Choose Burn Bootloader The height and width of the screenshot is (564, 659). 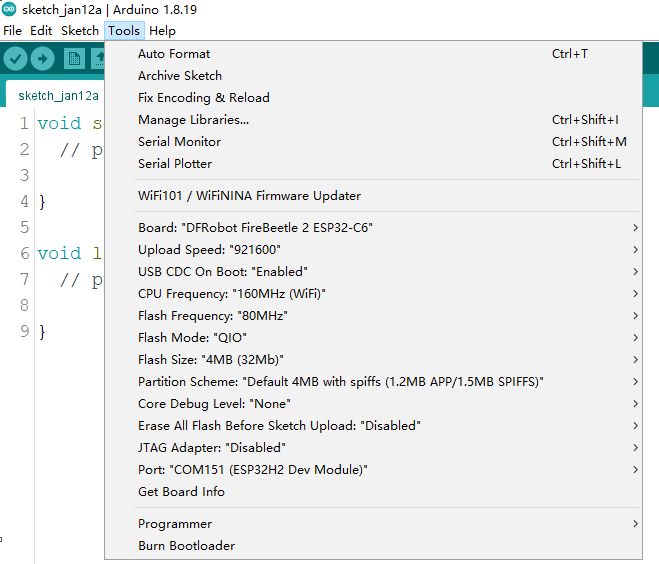click(x=373, y=546)
